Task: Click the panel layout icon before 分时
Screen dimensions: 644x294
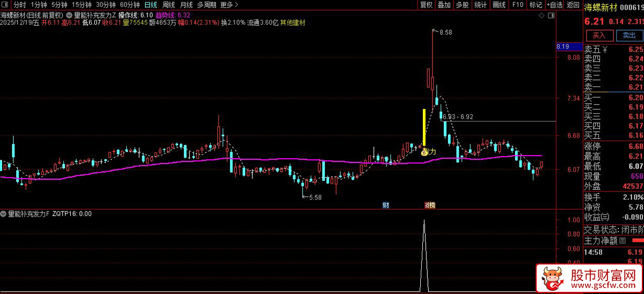Action: [5, 5]
